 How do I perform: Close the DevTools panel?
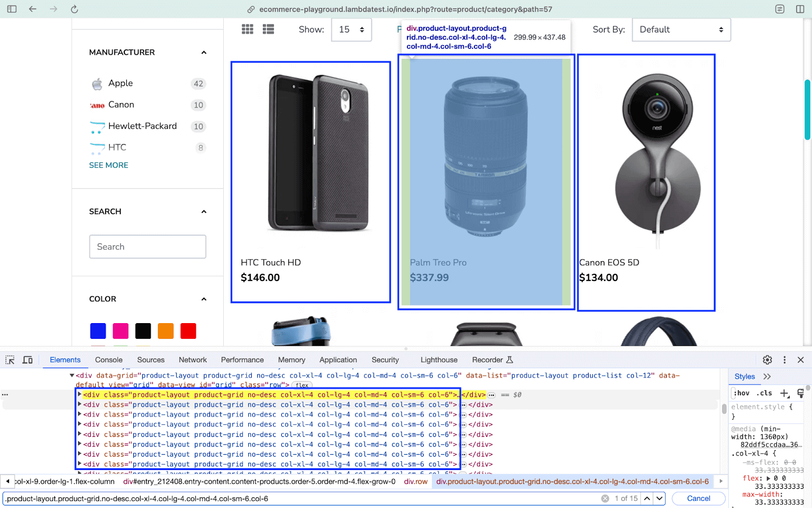click(x=801, y=360)
